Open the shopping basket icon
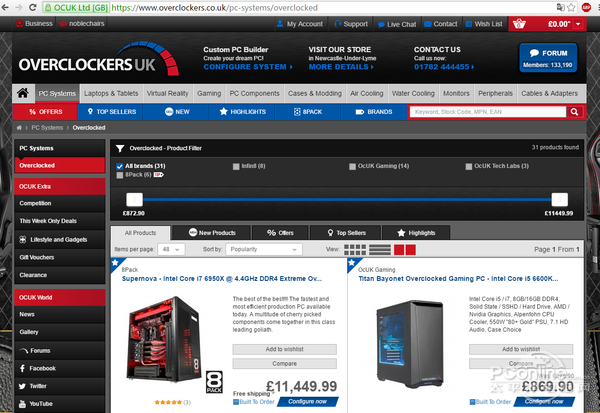Image resolution: width=600 pixels, height=413 pixels. [x=519, y=24]
